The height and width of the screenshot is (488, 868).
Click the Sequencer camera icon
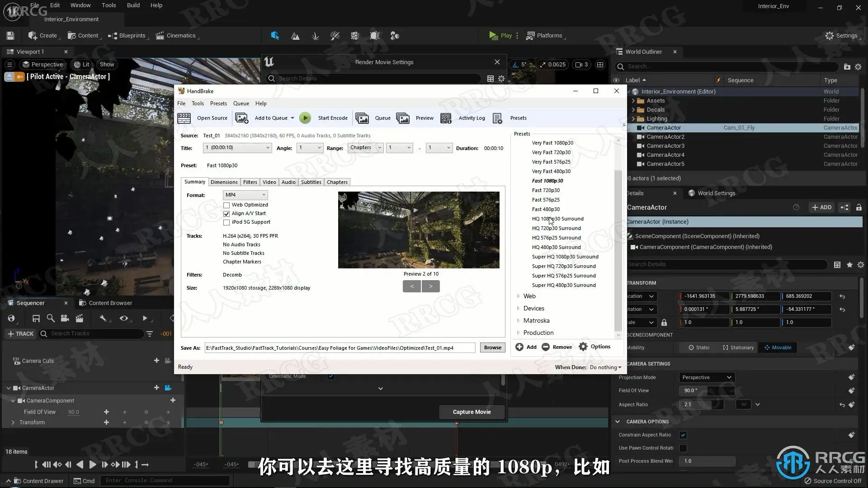(x=65, y=319)
